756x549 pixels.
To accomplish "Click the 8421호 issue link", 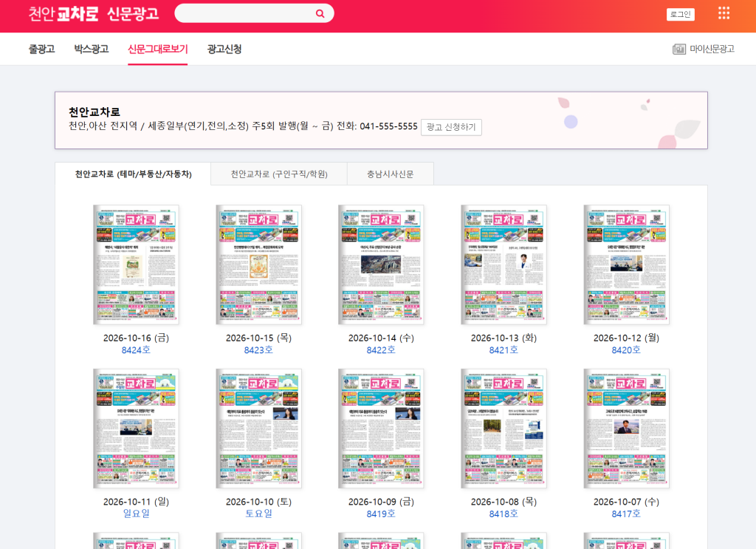I will pyautogui.click(x=504, y=349).
